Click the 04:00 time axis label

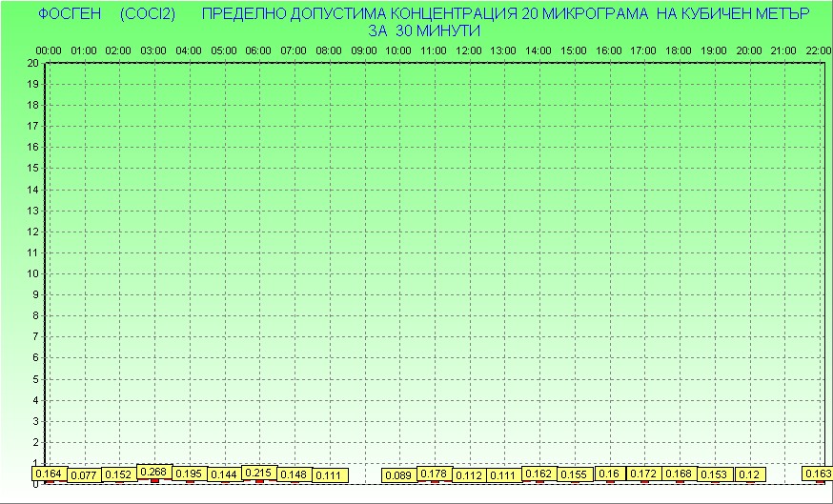pos(189,51)
